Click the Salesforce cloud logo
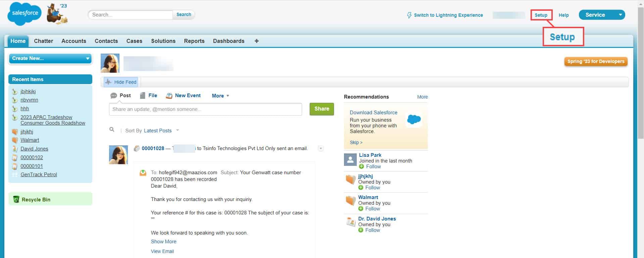This screenshot has height=258, width=644. pos(24,14)
